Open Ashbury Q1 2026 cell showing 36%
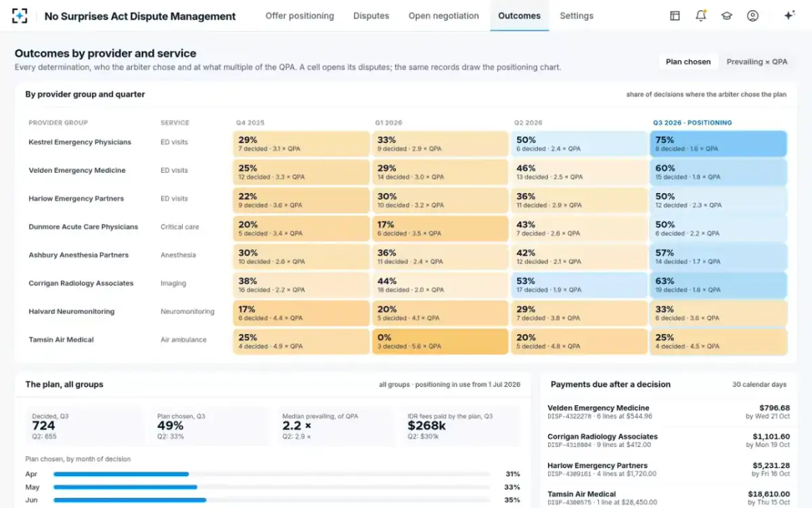The height and width of the screenshot is (508, 812). pos(440,257)
